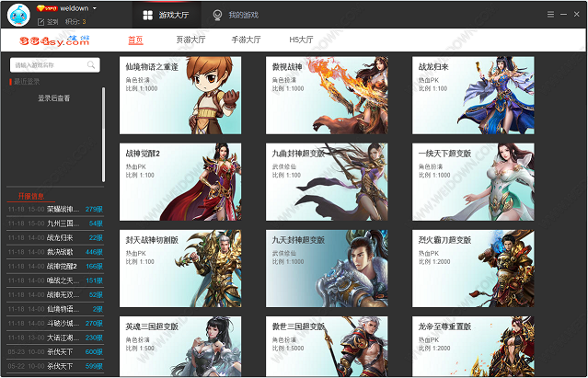Click the 22服 server link

[x=96, y=237]
